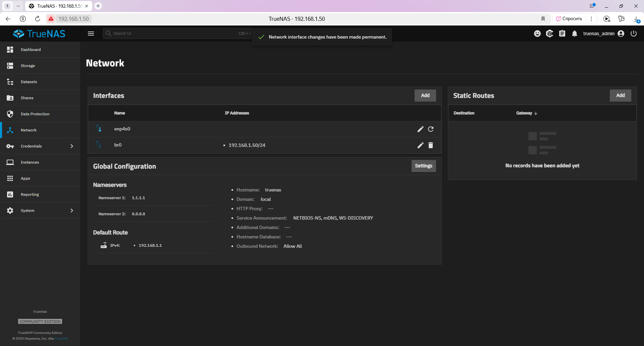The height and width of the screenshot is (346, 644).
Task: Click the System gear icon
Action: tap(10, 211)
